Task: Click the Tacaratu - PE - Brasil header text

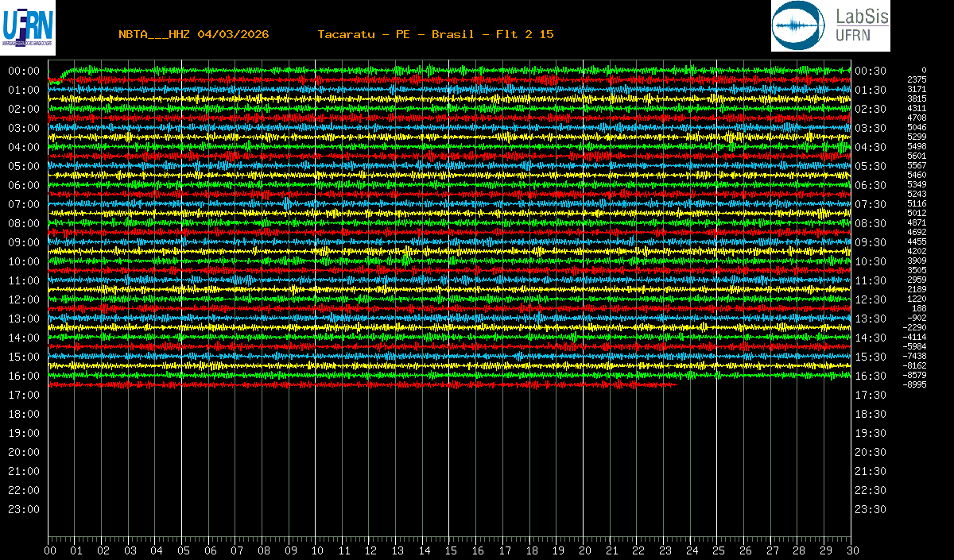Action: [395, 34]
